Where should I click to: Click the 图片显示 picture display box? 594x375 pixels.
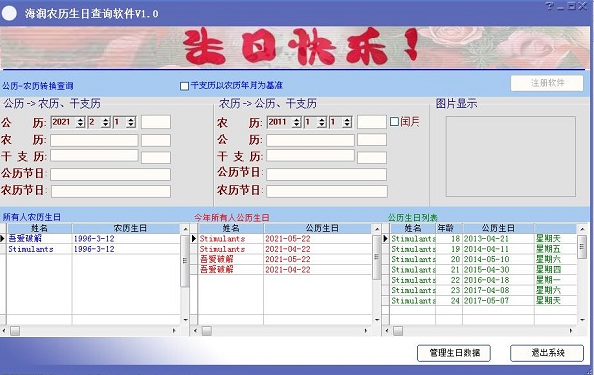pos(511,156)
